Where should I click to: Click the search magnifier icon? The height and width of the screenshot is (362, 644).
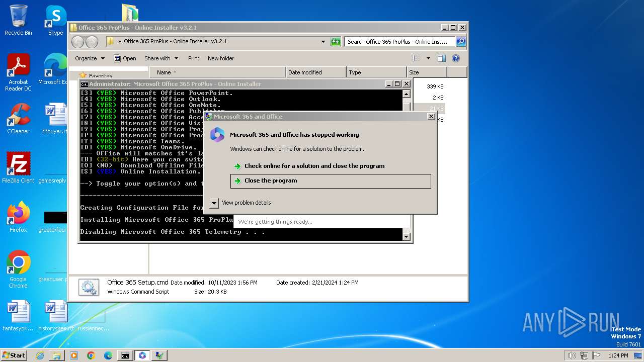461,42
